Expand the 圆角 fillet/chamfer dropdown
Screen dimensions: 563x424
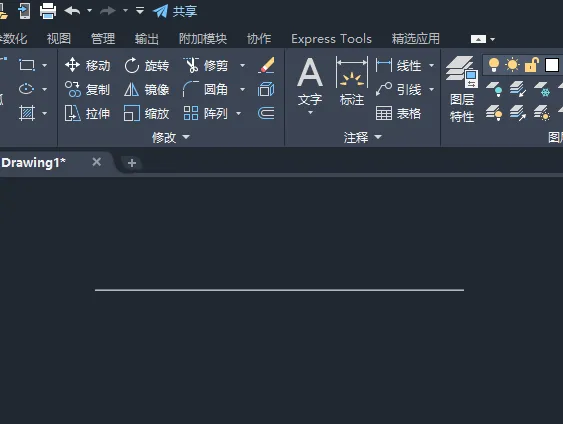pyautogui.click(x=242, y=89)
